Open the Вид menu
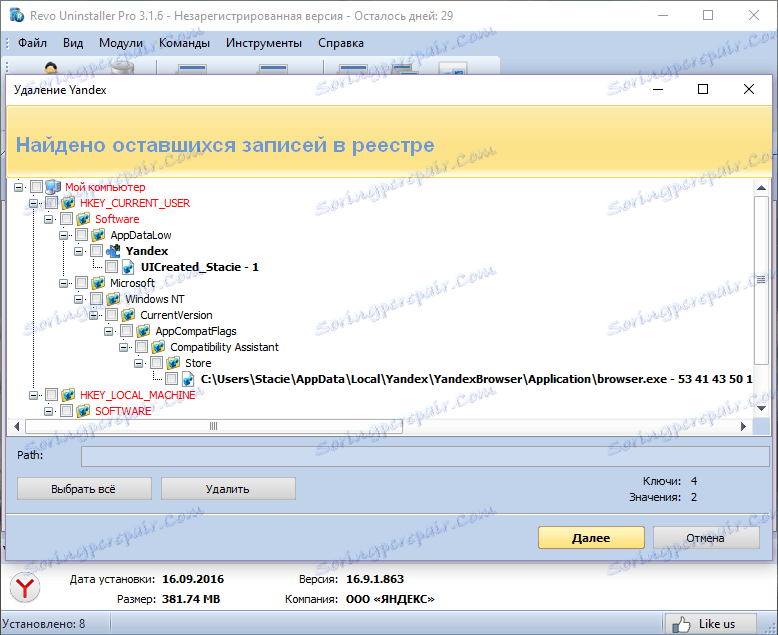 click(x=73, y=43)
